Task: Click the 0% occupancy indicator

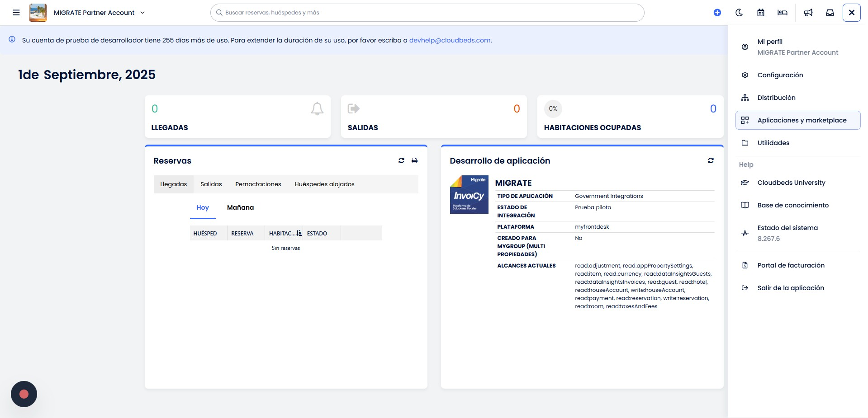Action: pyautogui.click(x=553, y=108)
